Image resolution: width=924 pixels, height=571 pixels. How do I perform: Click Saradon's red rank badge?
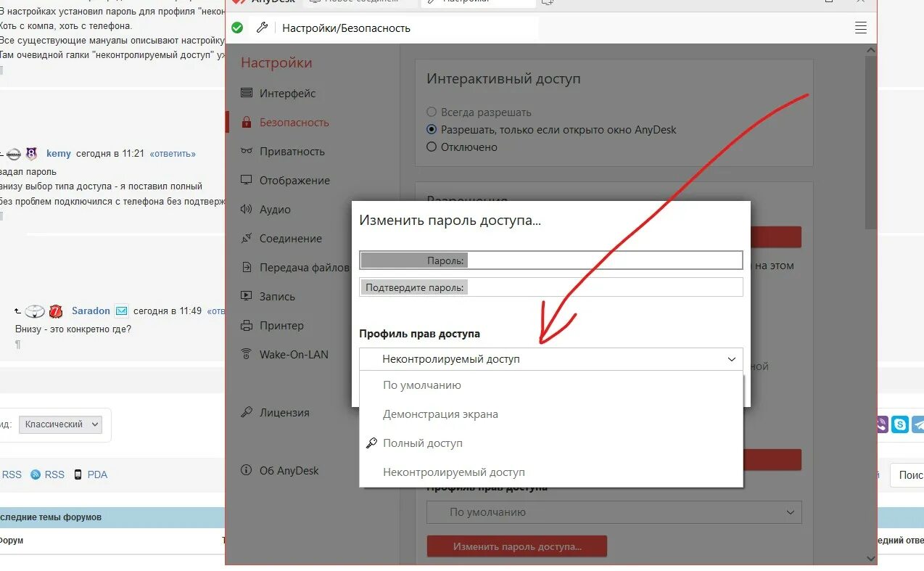point(56,311)
